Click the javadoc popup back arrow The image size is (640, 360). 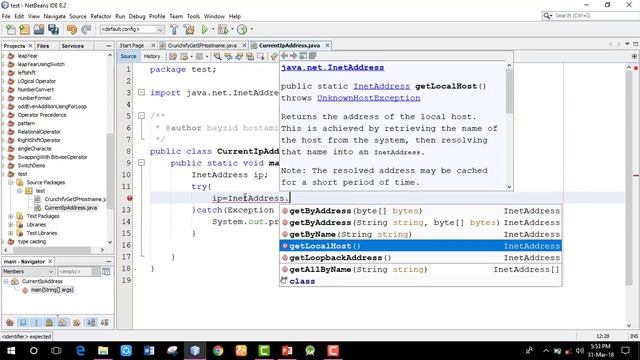tap(284, 56)
